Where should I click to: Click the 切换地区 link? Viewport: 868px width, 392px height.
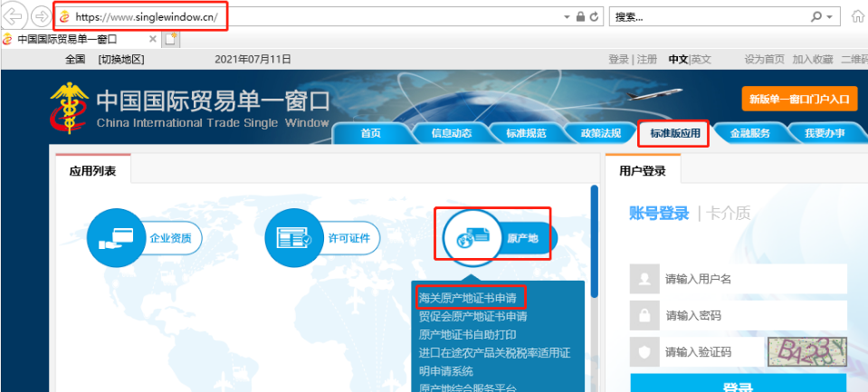tap(121, 59)
